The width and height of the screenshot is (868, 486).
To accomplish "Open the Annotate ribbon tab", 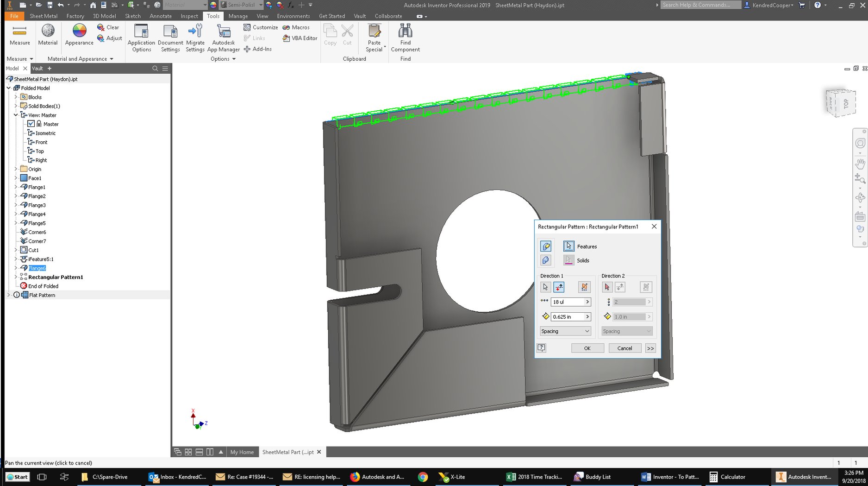I will [160, 16].
